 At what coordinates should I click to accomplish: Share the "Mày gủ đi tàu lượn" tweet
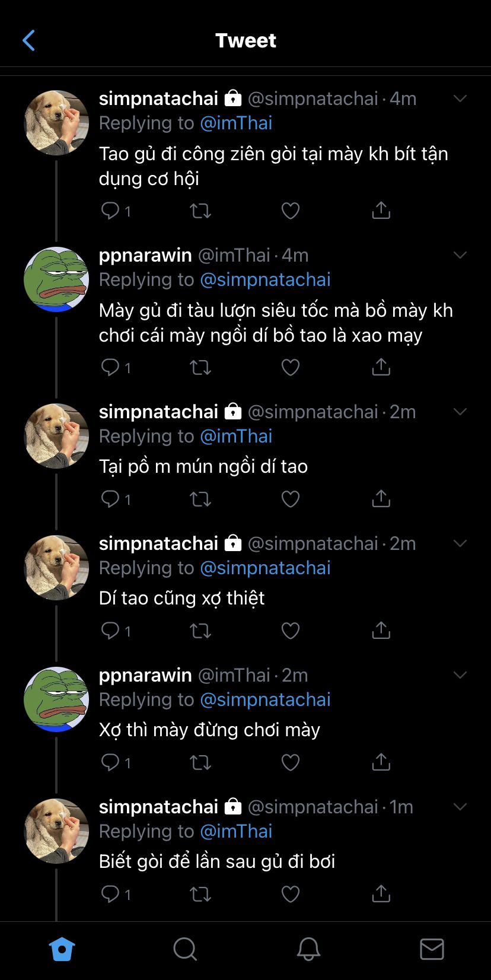coord(381,367)
